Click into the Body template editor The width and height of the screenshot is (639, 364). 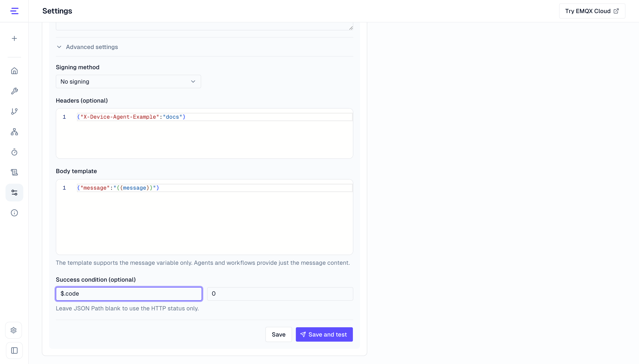tap(204, 217)
